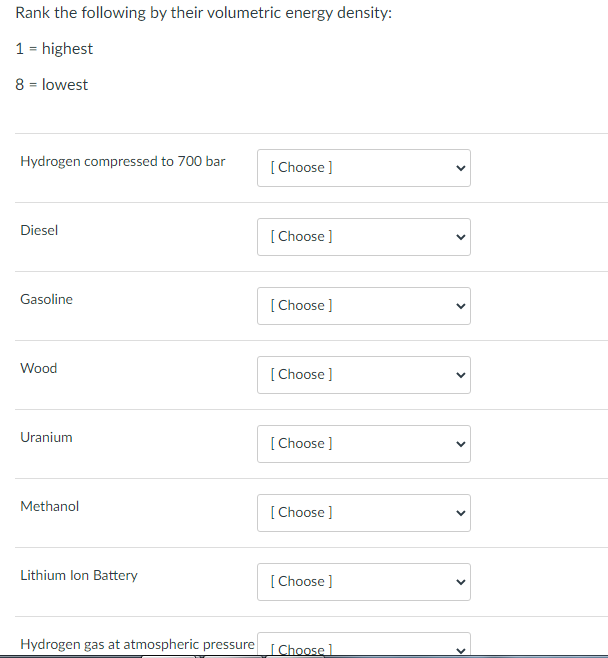
Task: Open the Wood ranking dropdown
Action: [363, 375]
